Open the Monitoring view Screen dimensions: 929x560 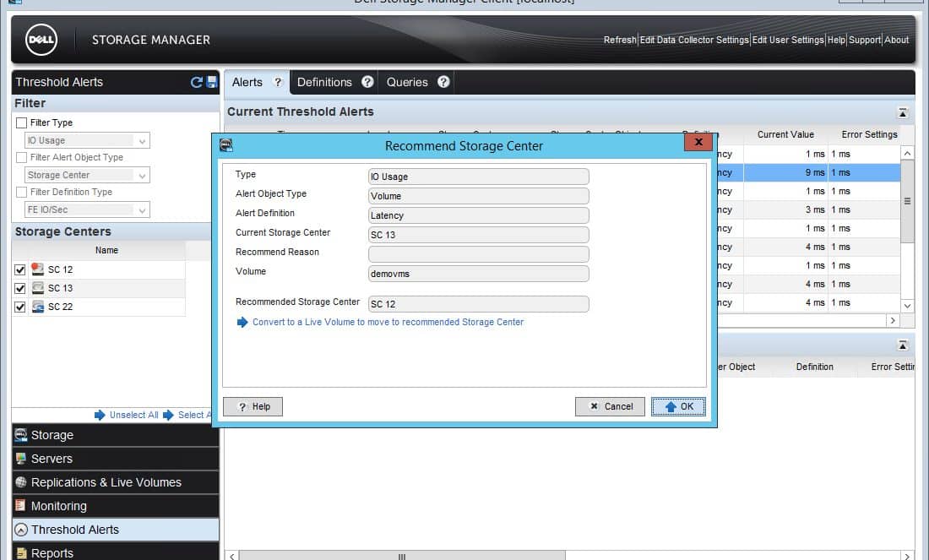[116, 506]
